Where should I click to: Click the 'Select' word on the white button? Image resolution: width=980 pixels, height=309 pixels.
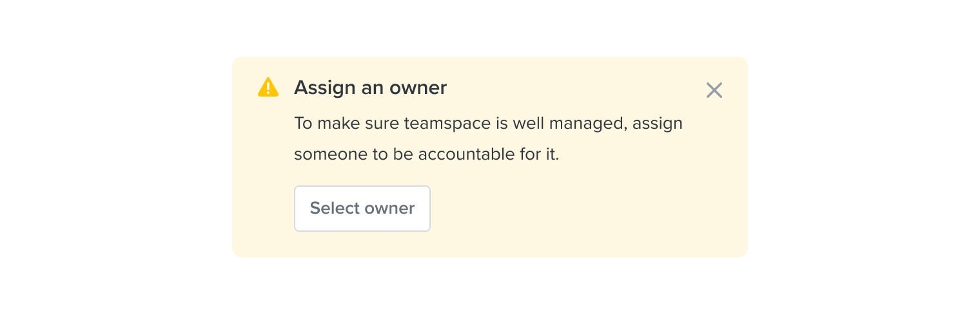335,209
